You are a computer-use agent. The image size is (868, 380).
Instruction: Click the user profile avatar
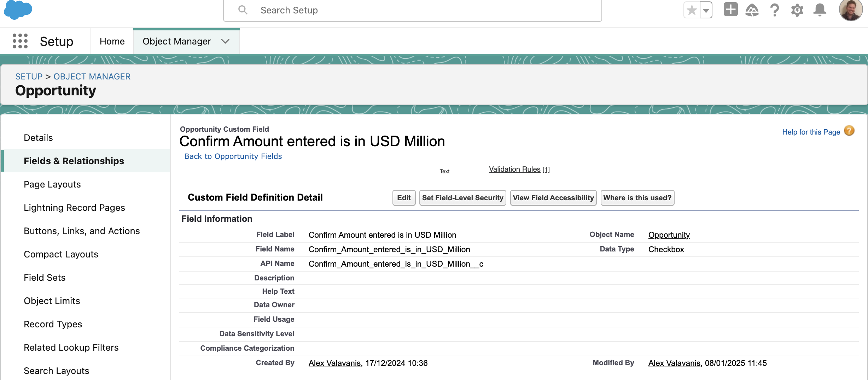851,10
